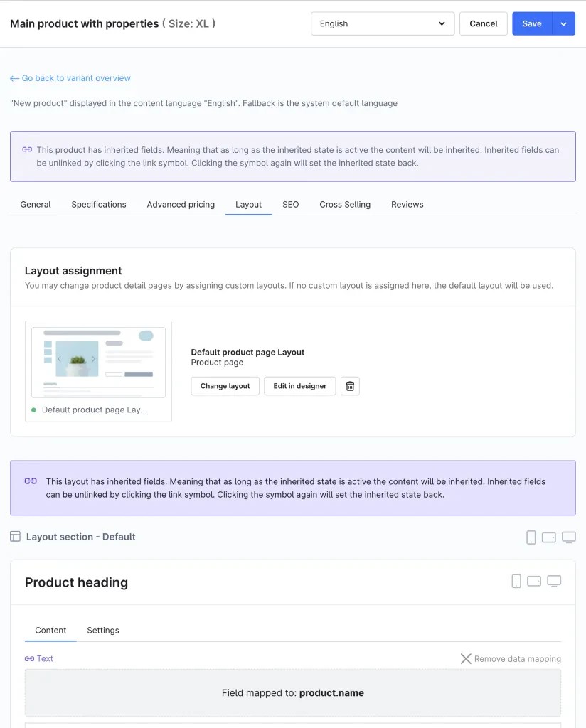Switch to the SEO tab
Image resolution: width=586 pixels, height=728 pixels.
[x=290, y=205]
